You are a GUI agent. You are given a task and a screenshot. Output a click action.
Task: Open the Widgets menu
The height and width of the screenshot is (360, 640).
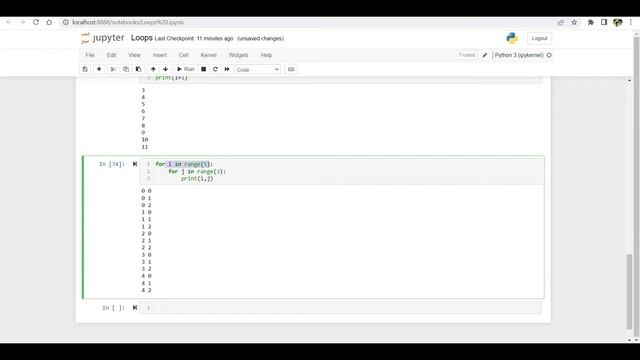(238, 55)
